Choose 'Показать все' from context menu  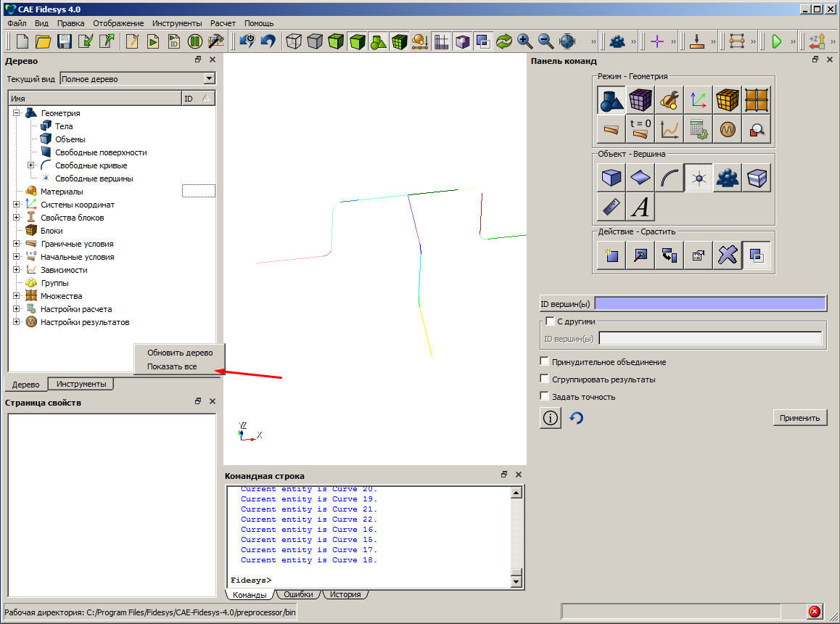click(179, 366)
